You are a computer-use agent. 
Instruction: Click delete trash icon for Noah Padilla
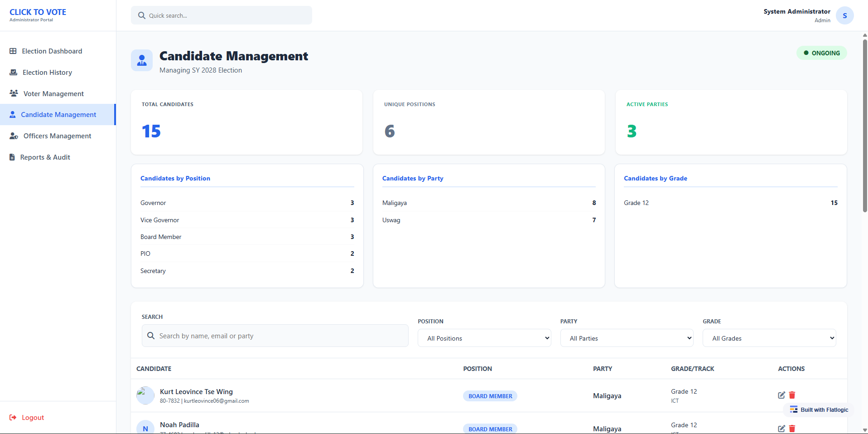point(792,429)
